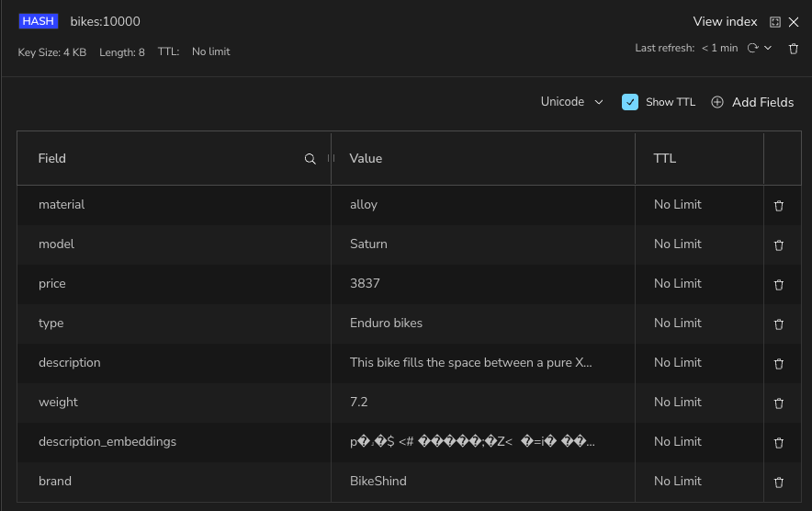
Task: Select the key name bikes:10000
Action: click(105, 21)
